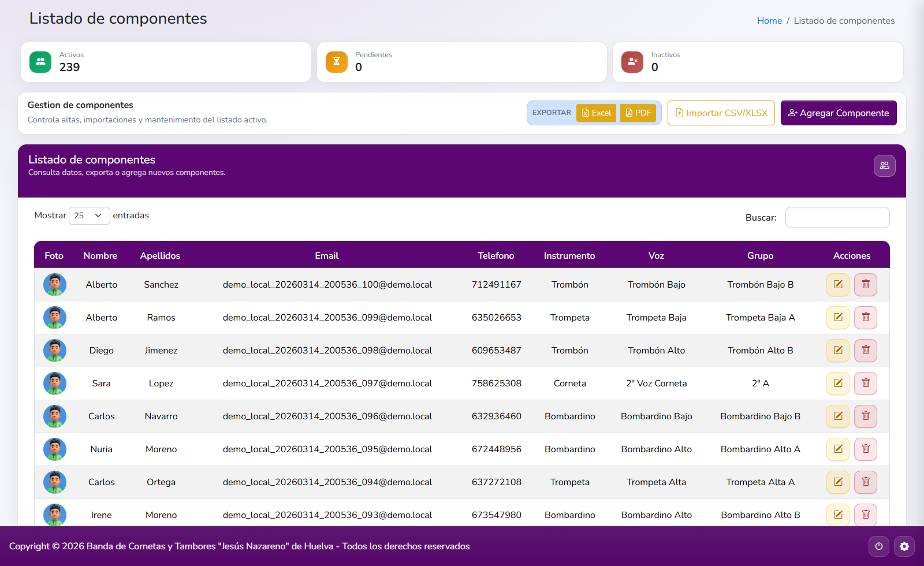
Task: Click the power icon in footer
Action: click(x=878, y=546)
